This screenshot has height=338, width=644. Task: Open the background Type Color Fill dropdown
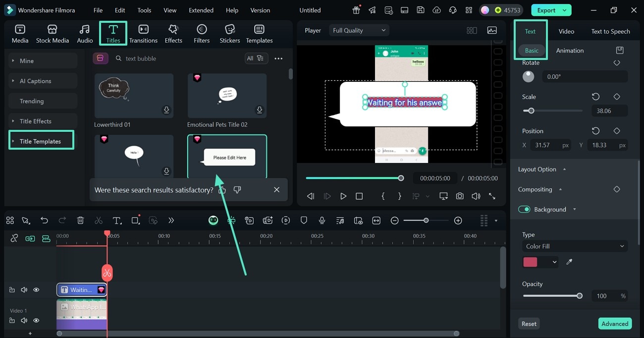click(575, 246)
